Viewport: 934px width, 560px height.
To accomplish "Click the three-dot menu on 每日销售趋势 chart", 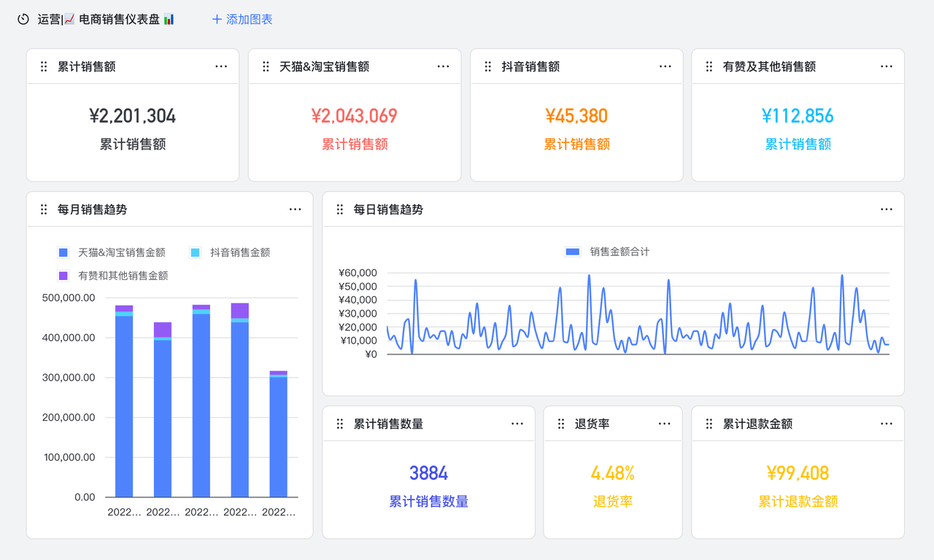I will (886, 209).
